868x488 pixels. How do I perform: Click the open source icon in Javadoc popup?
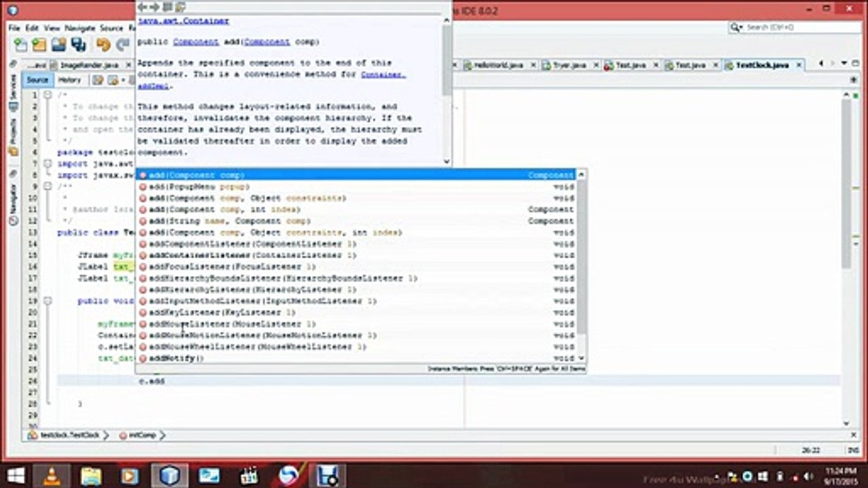point(180,7)
